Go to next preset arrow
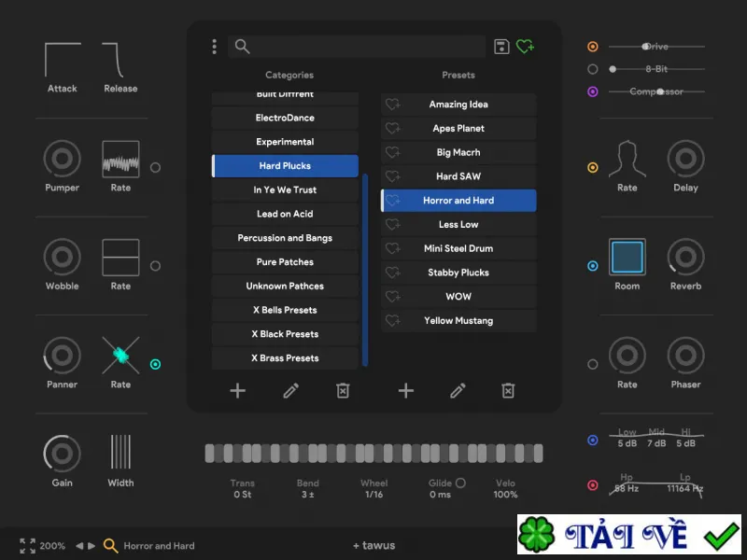The width and height of the screenshot is (747, 560). pos(92,546)
